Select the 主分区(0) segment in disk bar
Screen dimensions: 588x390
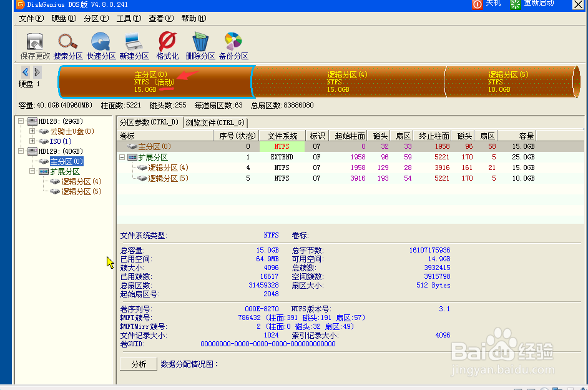pyautogui.click(x=155, y=82)
